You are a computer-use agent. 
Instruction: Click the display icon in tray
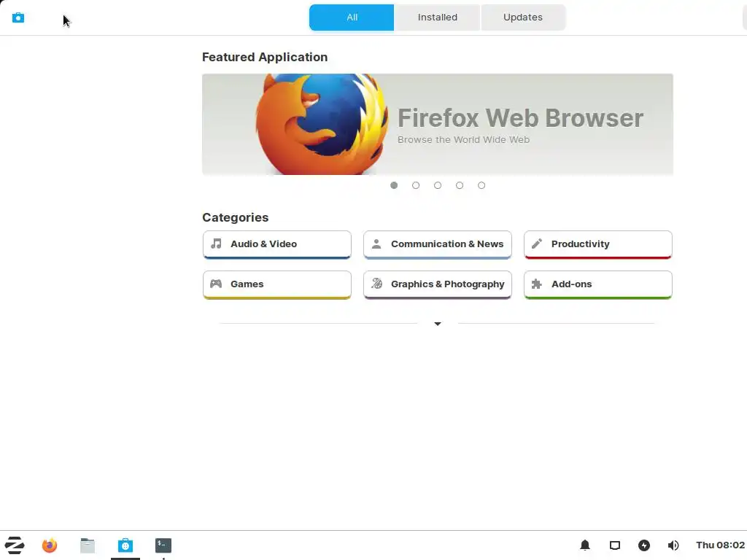click(x=614, y=545)
